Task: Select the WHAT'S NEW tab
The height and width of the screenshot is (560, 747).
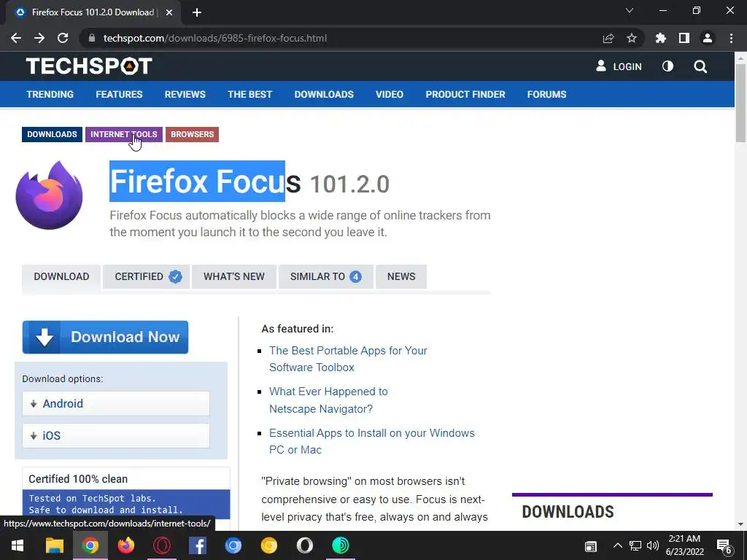Action: (234, 276)
